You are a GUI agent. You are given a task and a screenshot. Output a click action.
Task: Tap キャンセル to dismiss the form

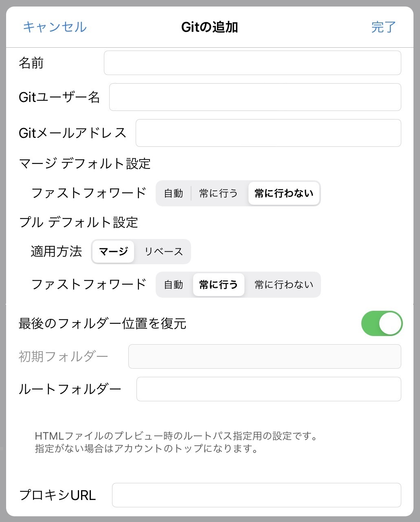(x=54, y=27)
